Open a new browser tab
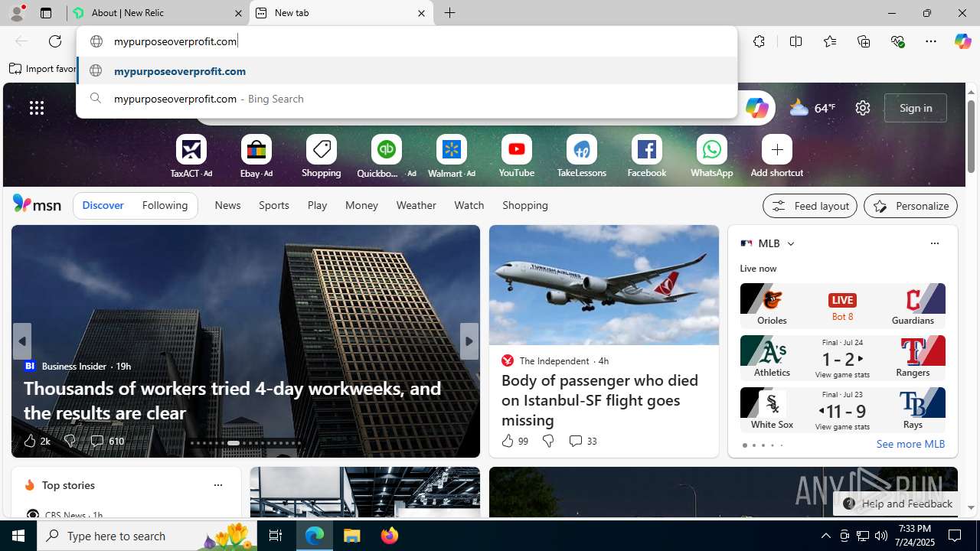The height and width of the screenshot is (551, 980). pyautogui.click(x=450, y=13)
